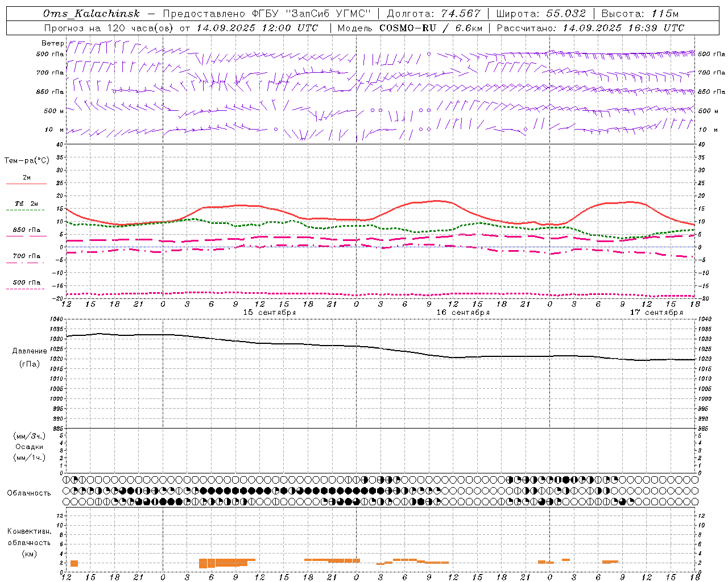Click the 16 сентября date marker
Screen dimensions: 728x582
pos(463,313)
